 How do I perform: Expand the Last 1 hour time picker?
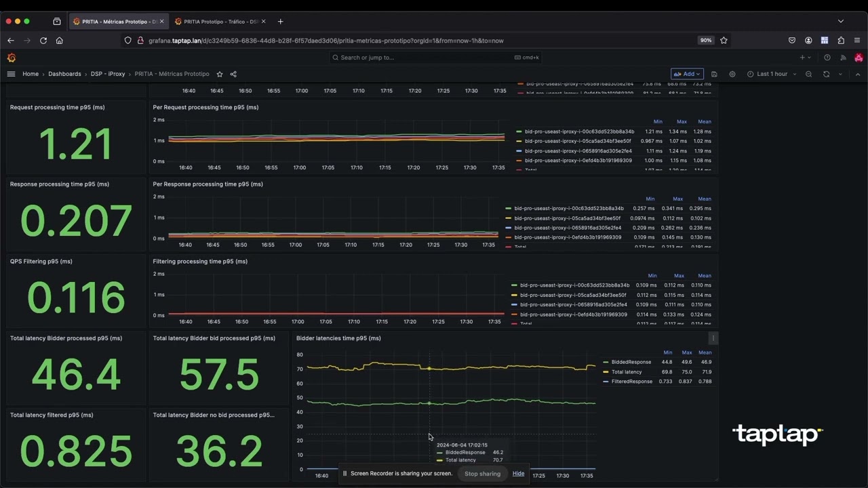(772, 74)
